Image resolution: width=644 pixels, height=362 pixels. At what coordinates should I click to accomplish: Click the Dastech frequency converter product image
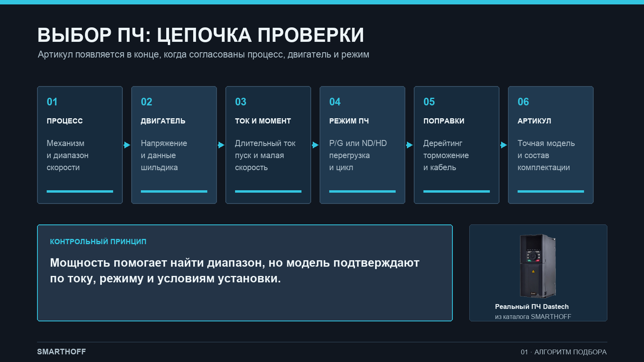[538, 266]
